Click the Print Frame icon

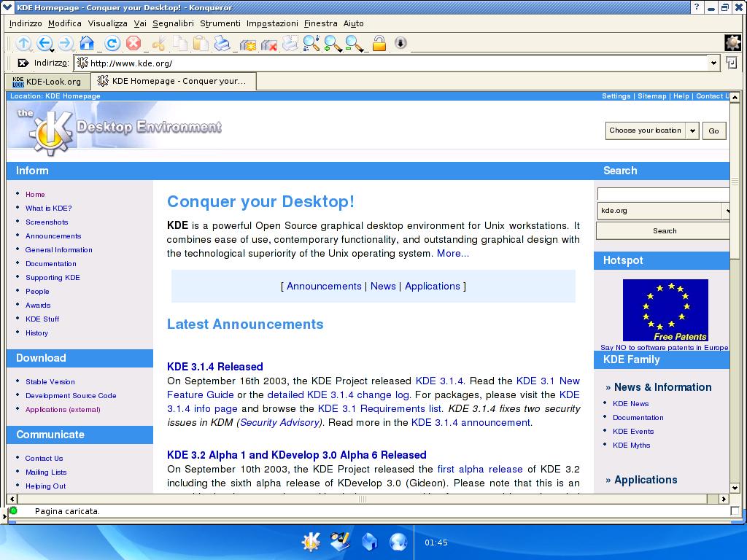click(290, 43)
